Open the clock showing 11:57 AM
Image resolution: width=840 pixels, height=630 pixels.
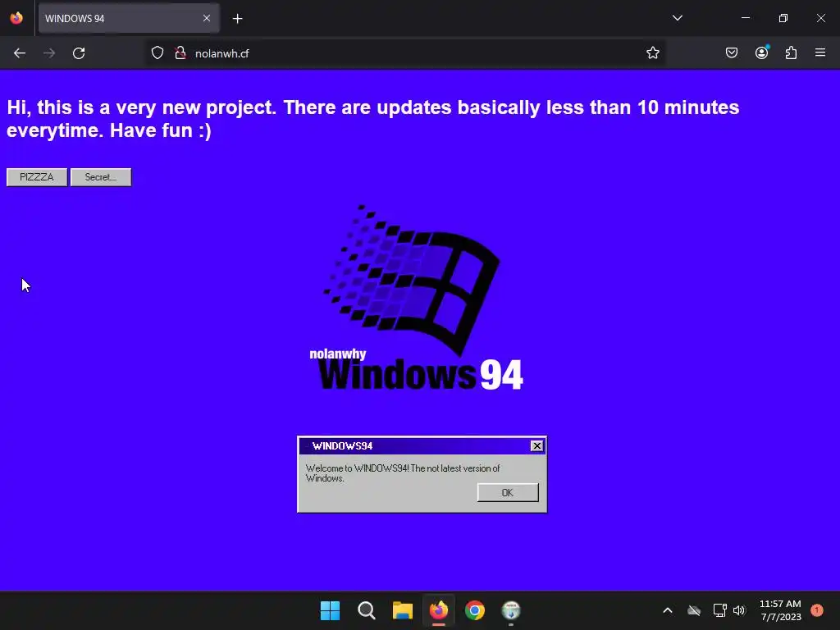[780, 610]
